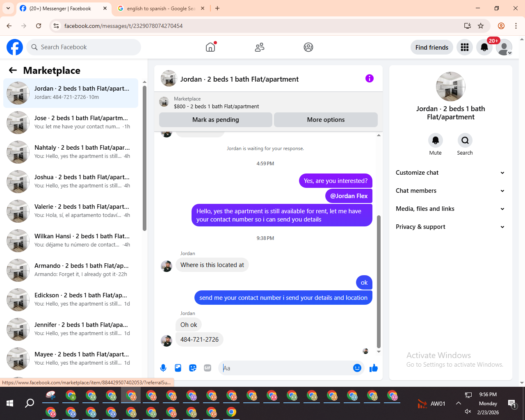Install app icon in address bar
Screen dimensions: 525x420
coord(467,26)
